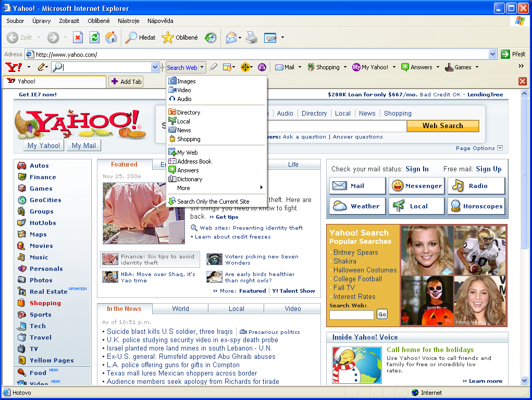
Task: Toggle the Search Web dropdown arrow
Action: (x=202, y=67)
